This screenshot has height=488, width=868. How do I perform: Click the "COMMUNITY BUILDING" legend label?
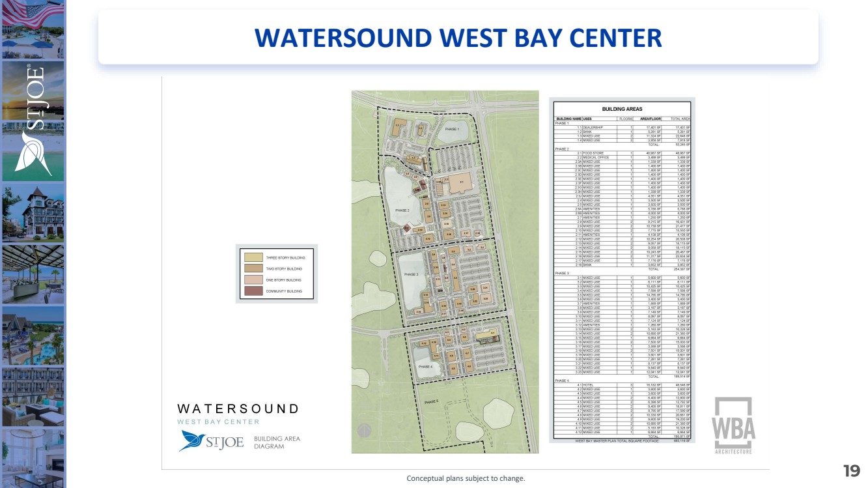[x=285, y=291]
